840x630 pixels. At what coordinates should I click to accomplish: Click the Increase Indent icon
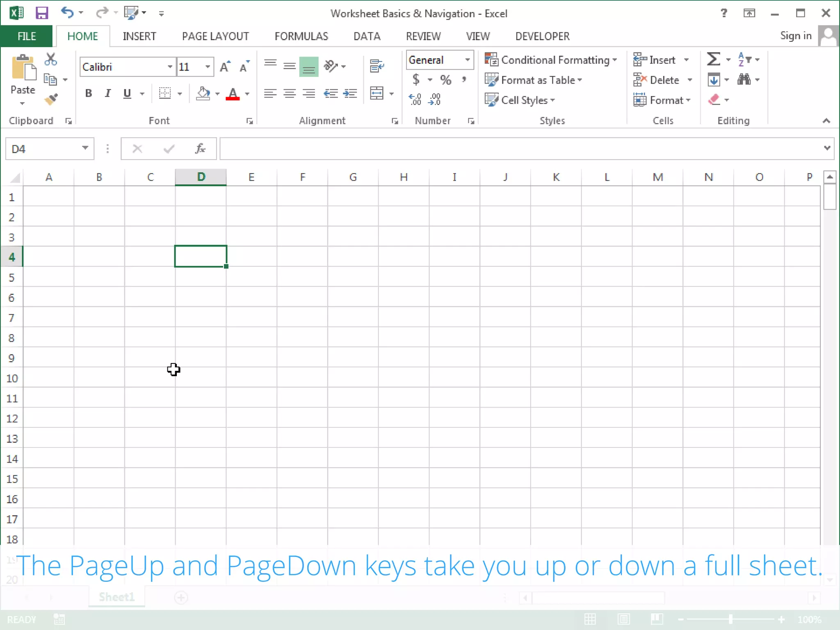[x=350, y=94]
